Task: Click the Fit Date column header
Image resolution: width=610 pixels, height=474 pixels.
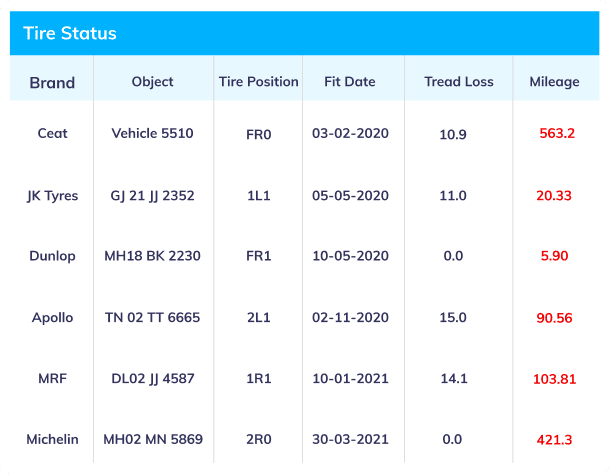Action: (350, 82)
